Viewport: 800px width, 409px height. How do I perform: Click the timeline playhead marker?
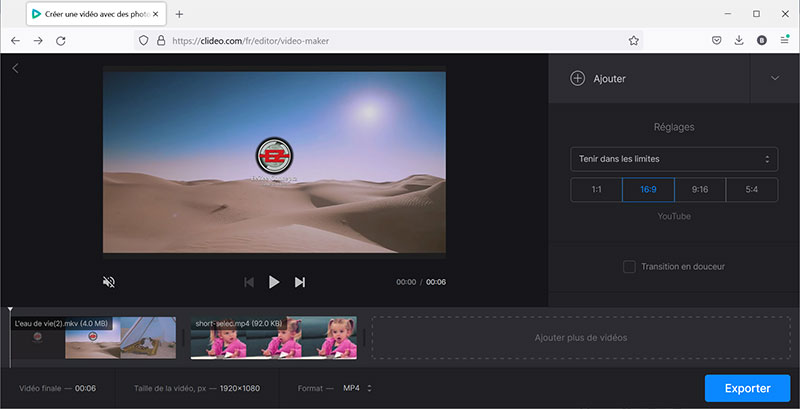[10, 310]
